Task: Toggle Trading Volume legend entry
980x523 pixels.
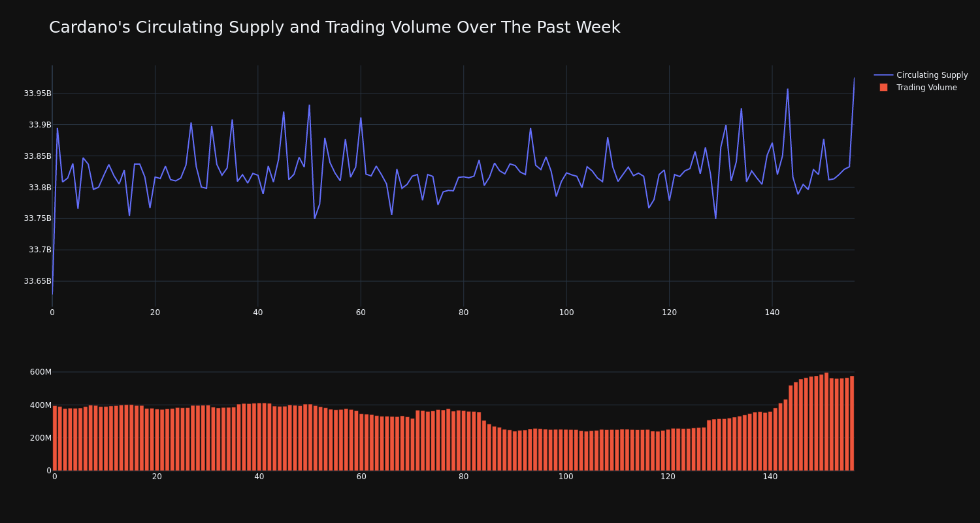Action: click(921, 88)
